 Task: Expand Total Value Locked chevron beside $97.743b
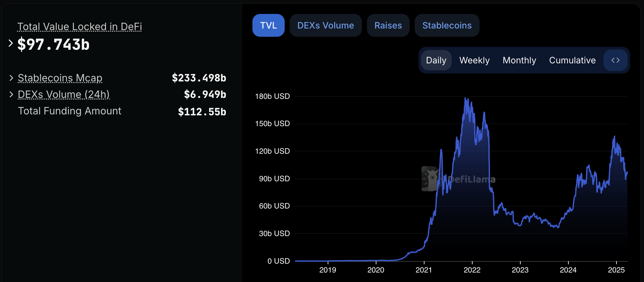pos(11,43)
